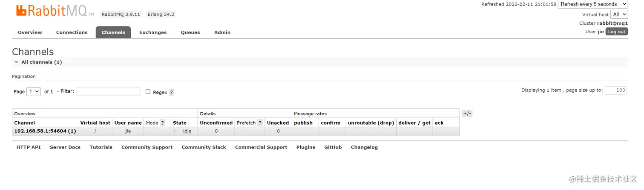644x190 pixels.
Task: Sort by the Unacked column header
Action: 278,123
